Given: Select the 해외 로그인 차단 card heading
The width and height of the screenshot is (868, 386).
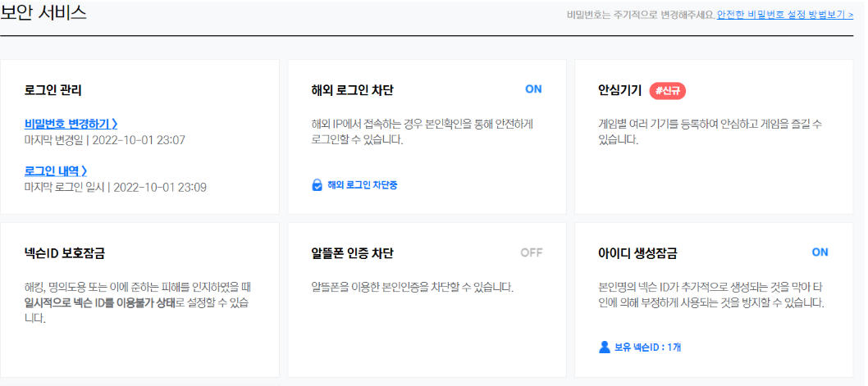Looking at the screenshot, I should (353, 91).
